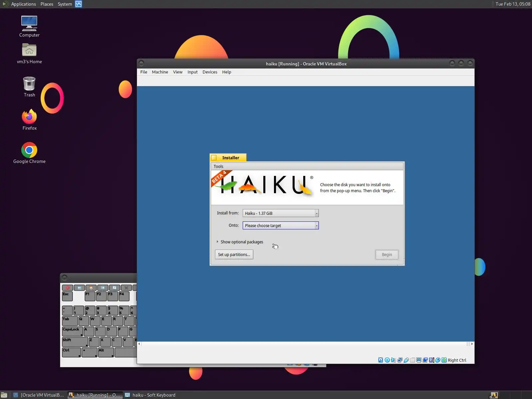532x399 pixels.
Task: Expand Show optional packages
Action: (x=240, y=242)
